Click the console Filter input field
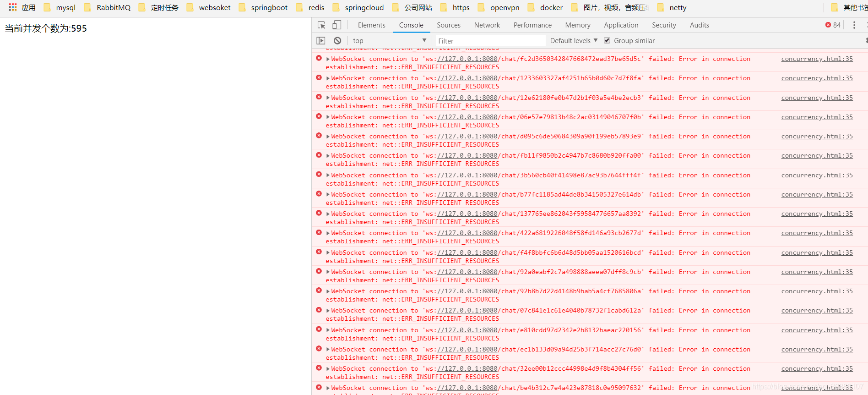This screenshot has width=868, height=395. 490,41
